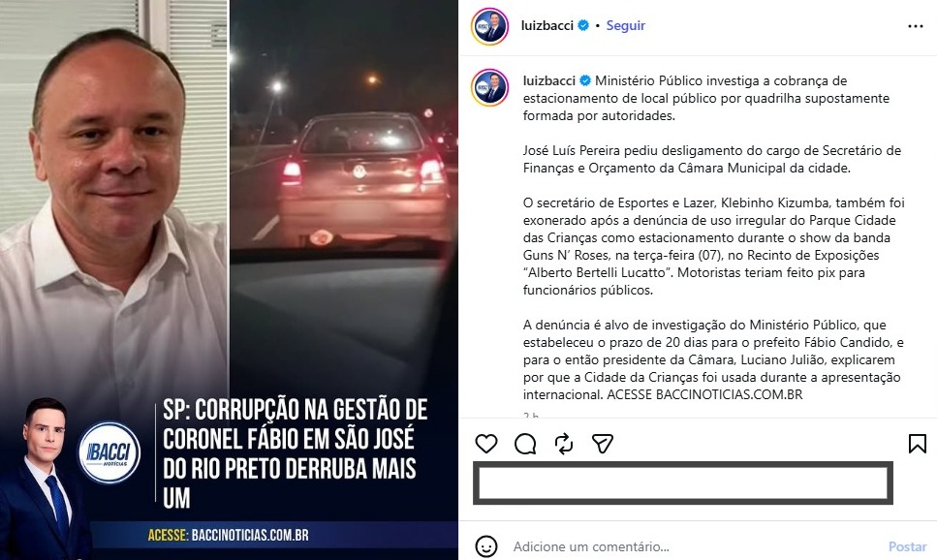The height and width of the screenshot is (560, 937).
Task: Open comments with the speech bubble icon
Action: point(525,444)
